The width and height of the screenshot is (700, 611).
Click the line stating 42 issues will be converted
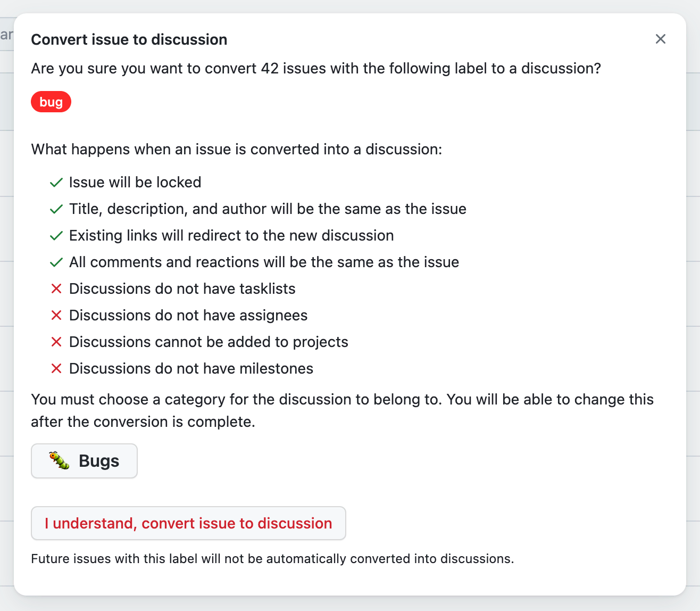tap(316, 68)
